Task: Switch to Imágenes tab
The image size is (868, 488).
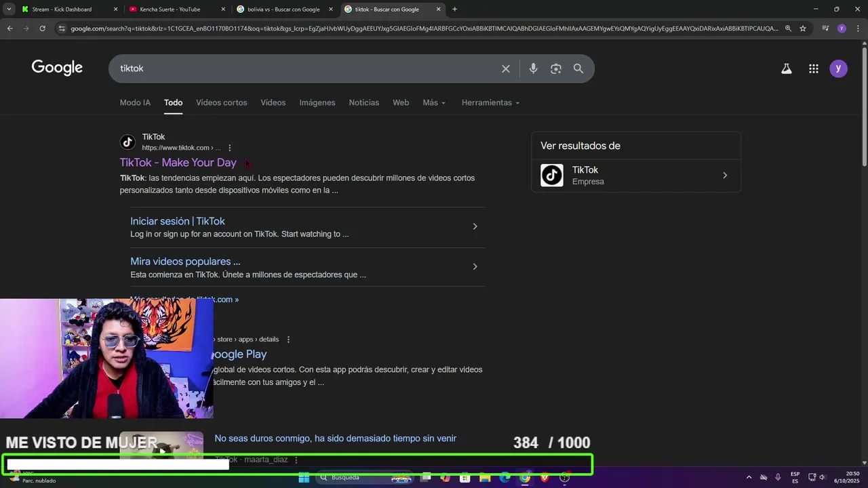Action: pyautogui.click(x=317, y=102)
